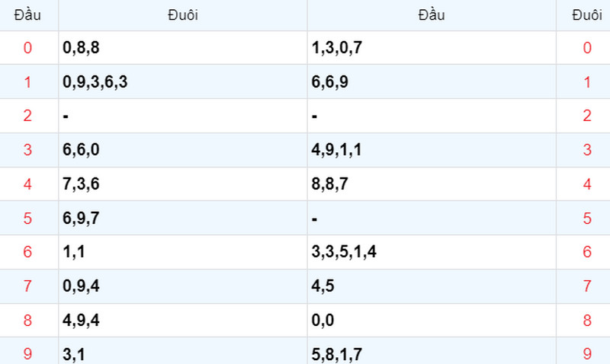Click the cell with 7,3,6

183,184
